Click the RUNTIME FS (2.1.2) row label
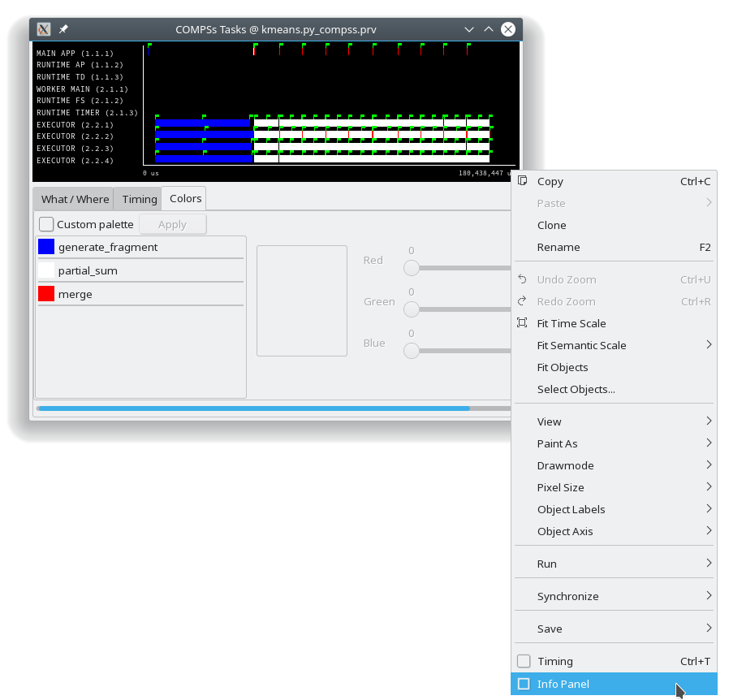The height and width of the screenshot is (700, 729). [80, 101]
